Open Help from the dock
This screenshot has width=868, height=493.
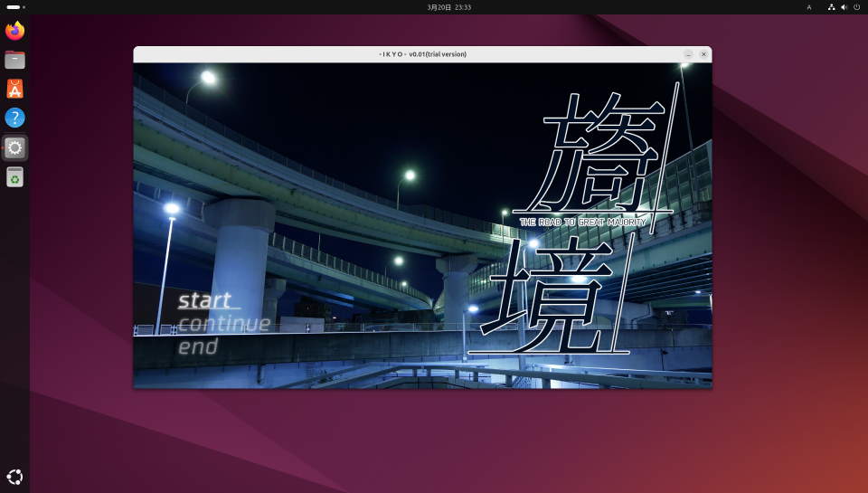click(x=14, y=118)
